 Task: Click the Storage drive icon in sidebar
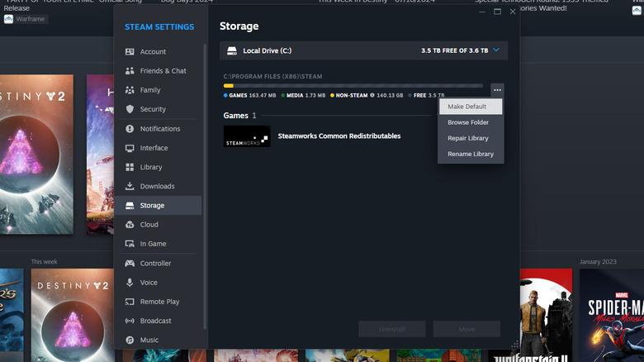130,205
